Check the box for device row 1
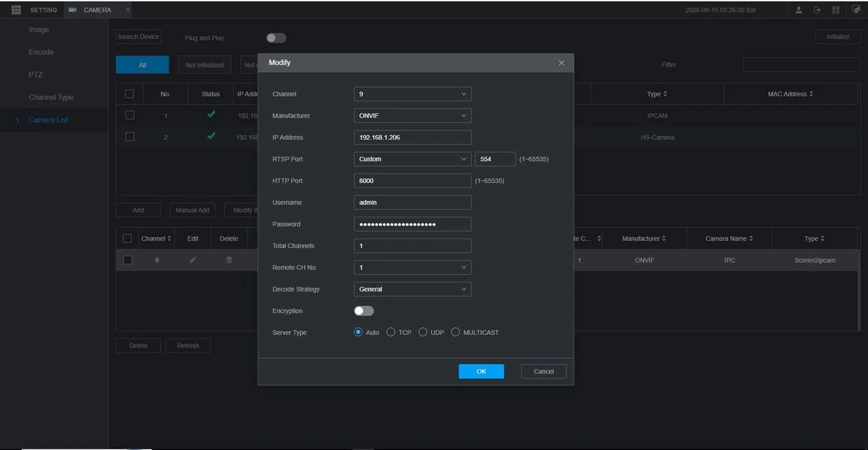The height and width of the screenshot is (450, 868). (129, 115)
